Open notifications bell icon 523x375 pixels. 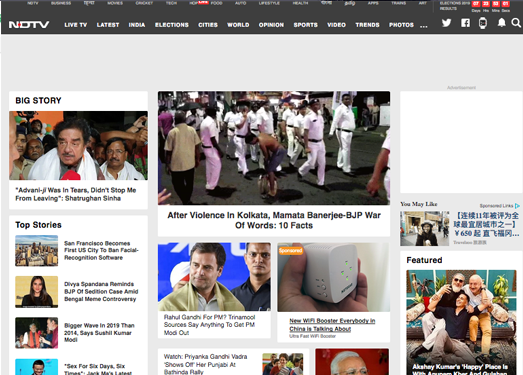[x=501, y=23]
